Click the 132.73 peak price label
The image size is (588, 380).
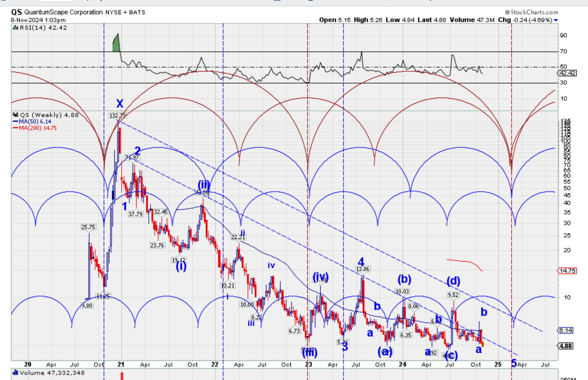(x=118, y=116)
